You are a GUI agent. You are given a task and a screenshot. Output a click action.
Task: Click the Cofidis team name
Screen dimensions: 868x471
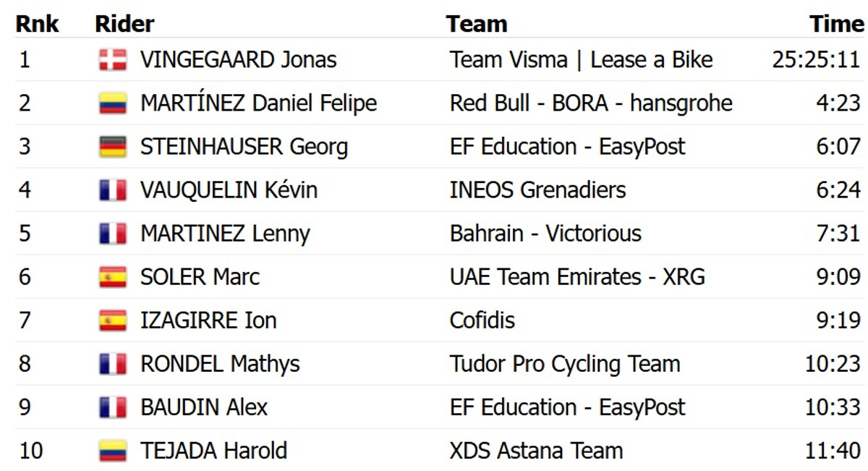tap(482, 320)
